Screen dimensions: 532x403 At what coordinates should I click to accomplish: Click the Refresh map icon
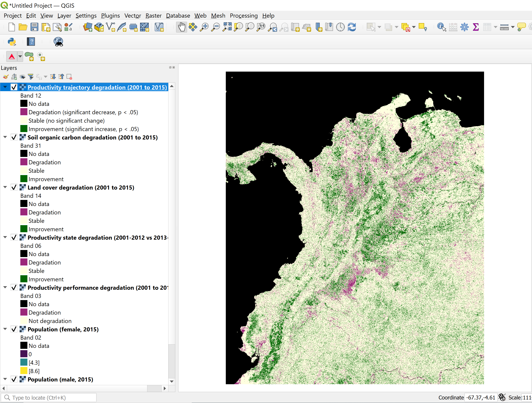tap(352, 27)
